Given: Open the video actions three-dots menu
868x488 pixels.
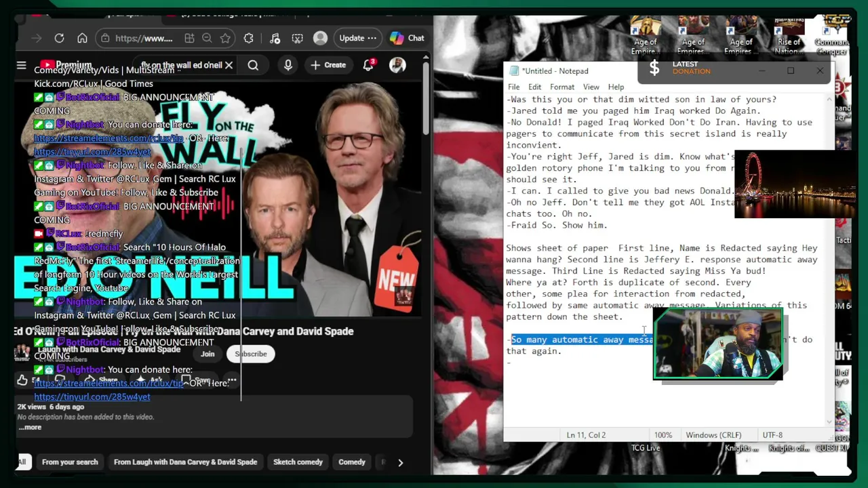Looking at the screenshot, I should [232, 380].
